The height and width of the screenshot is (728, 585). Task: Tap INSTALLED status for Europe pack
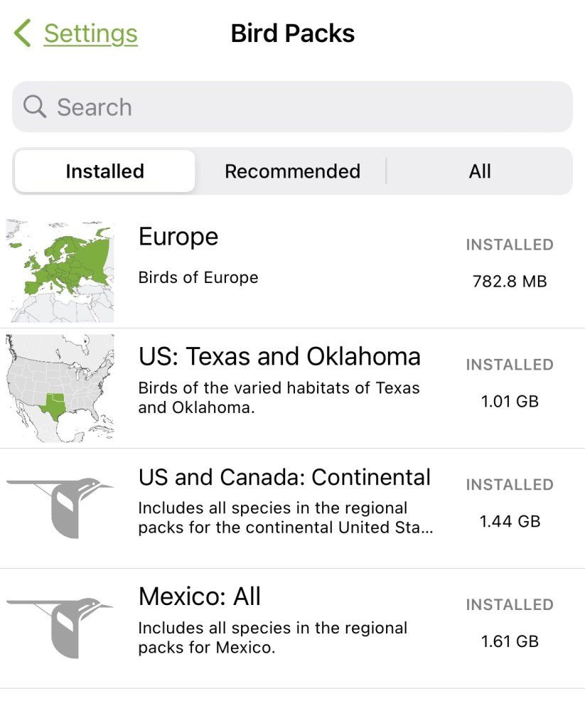(510, 245)
